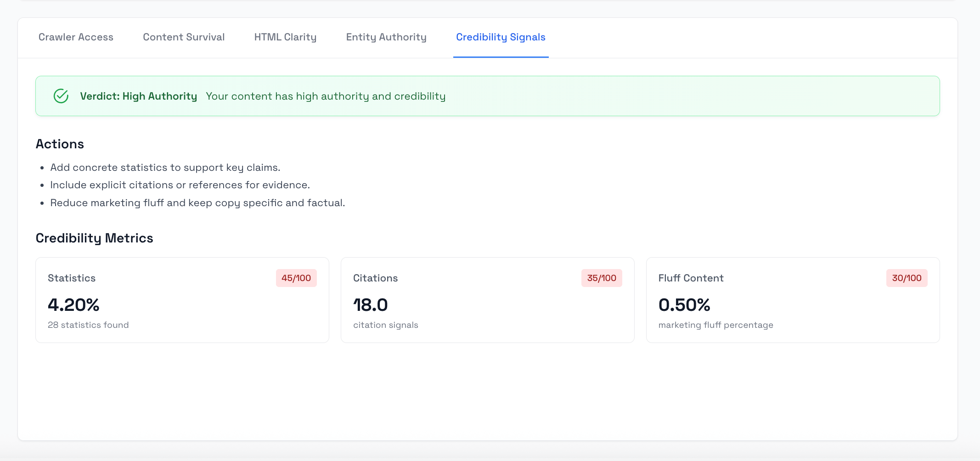This screenshot has width=980, height=461.
Task: Open the Crawler Access tab
Action: pos(76,37)
